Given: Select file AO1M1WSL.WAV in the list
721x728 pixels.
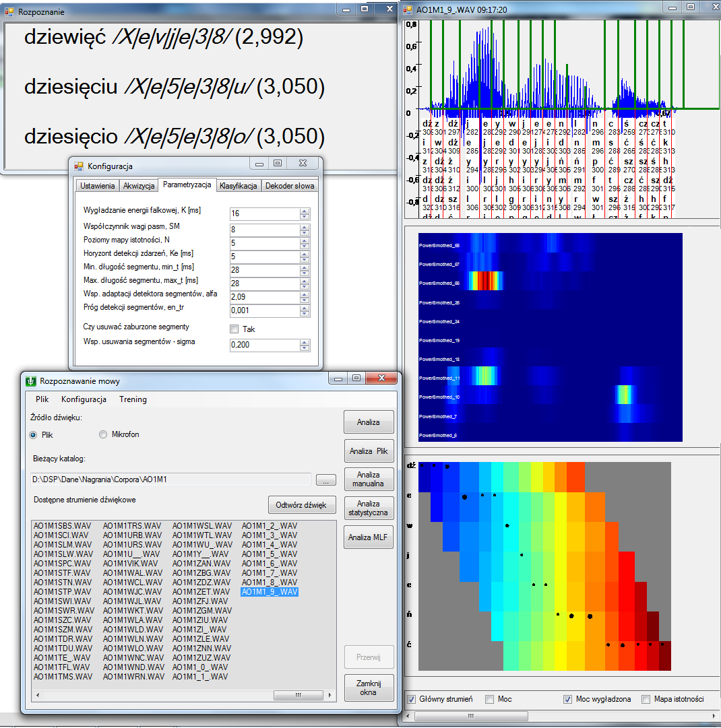Looking at the screenshot, I should [202, 525].
